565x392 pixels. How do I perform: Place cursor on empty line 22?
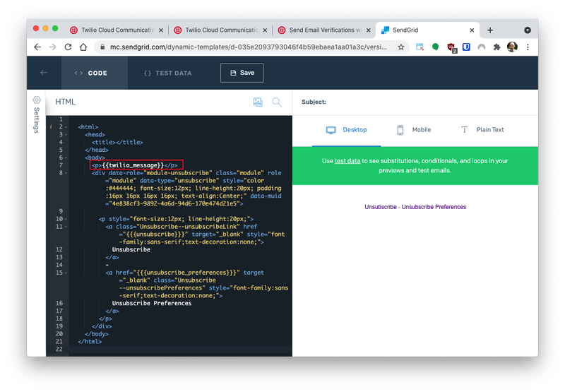point(180,350)
